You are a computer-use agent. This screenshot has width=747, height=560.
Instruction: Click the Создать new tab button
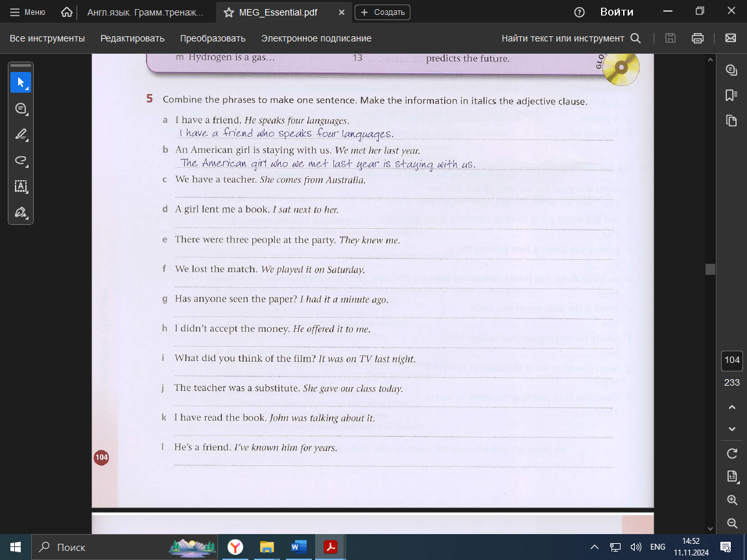(x=383, y=12)
